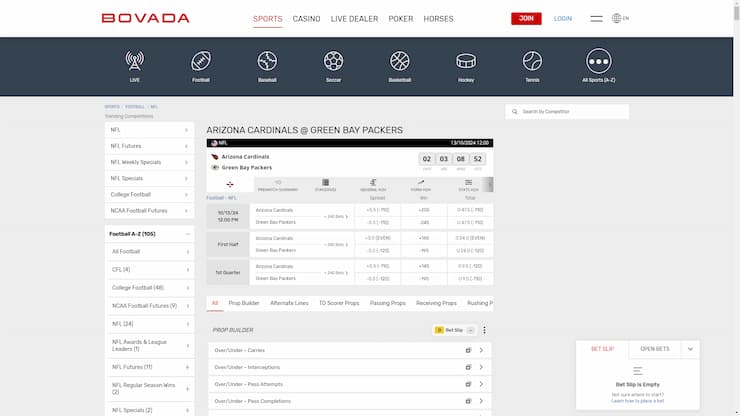Open College Football trending competition
The width and height of the screenshot is (740, 416).
149,195
